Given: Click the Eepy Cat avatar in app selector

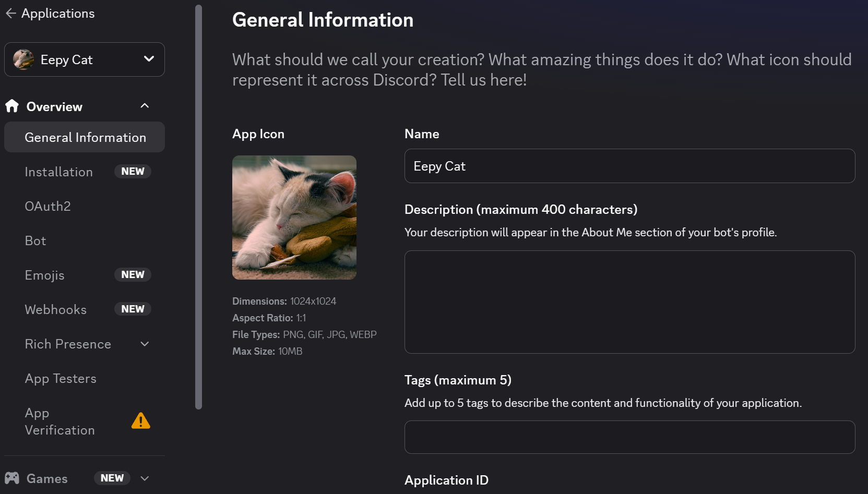Looking at the screenshot, I should (23, 59).
